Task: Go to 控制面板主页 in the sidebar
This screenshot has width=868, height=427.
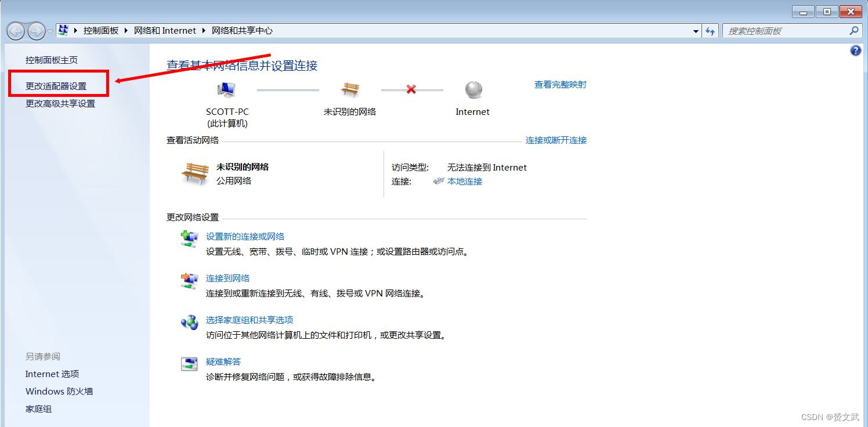Action: pos(52,60)
